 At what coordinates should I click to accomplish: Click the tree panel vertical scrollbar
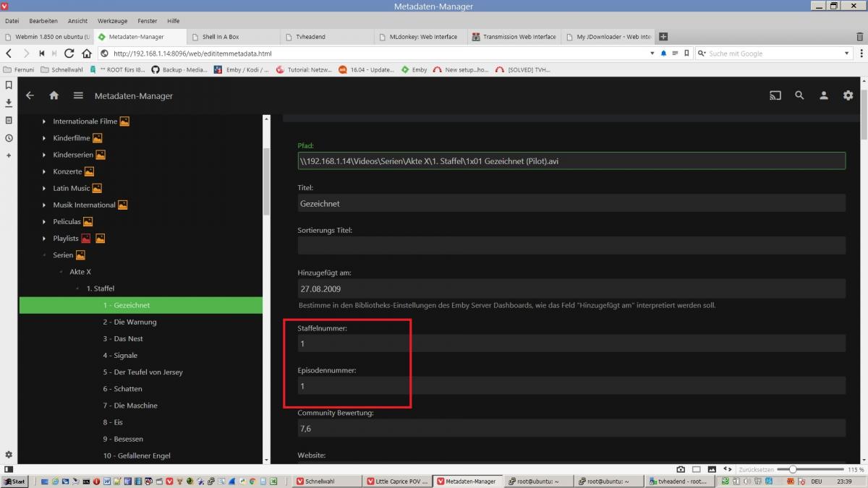click(x=266, y=181)
